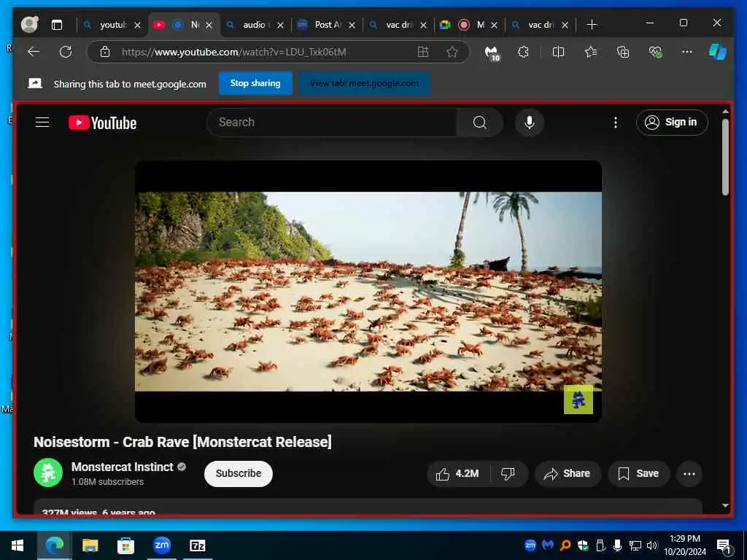
Task: Open the YouTube guide hamburger menu
Action: 42,122
